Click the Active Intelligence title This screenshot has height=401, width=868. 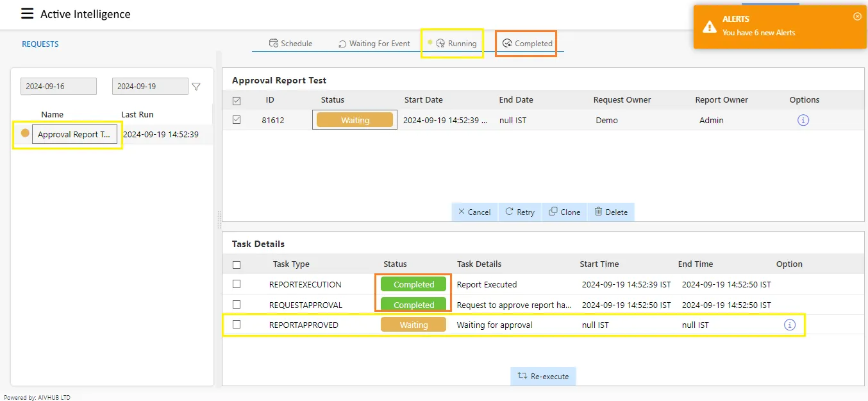[x=85, y=14]
